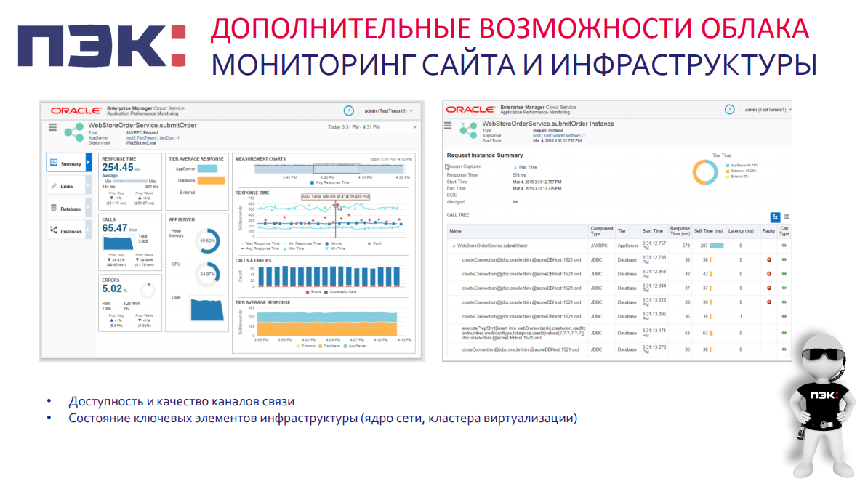Click compass icon in left Oracle header
The height and width of the screenshot is (489, 868).
click(349, 110)
